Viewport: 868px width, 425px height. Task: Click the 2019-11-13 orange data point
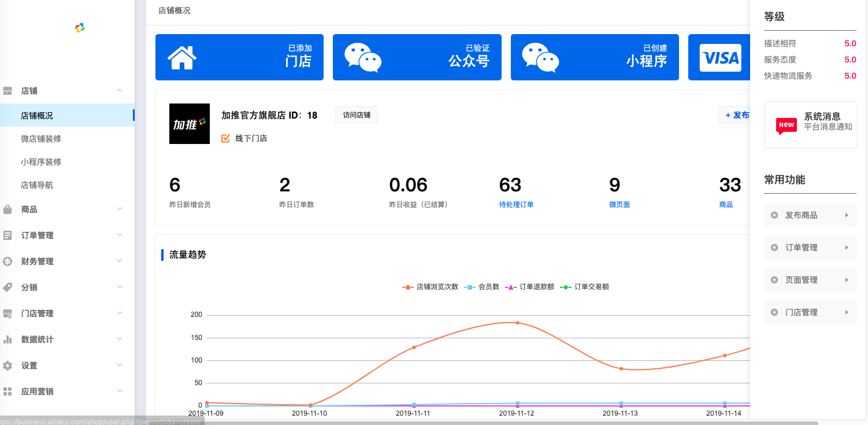pos(621,368)
